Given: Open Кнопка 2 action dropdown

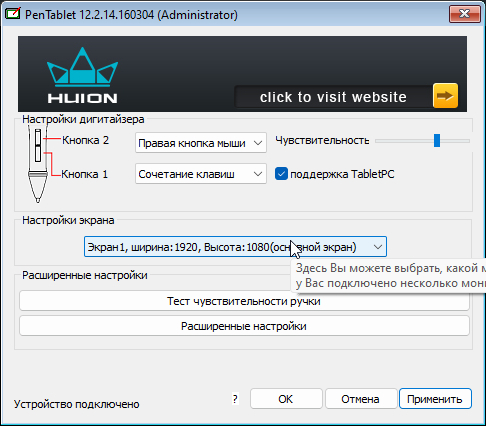Looking at the screenshot, I should tap(201, 143).
